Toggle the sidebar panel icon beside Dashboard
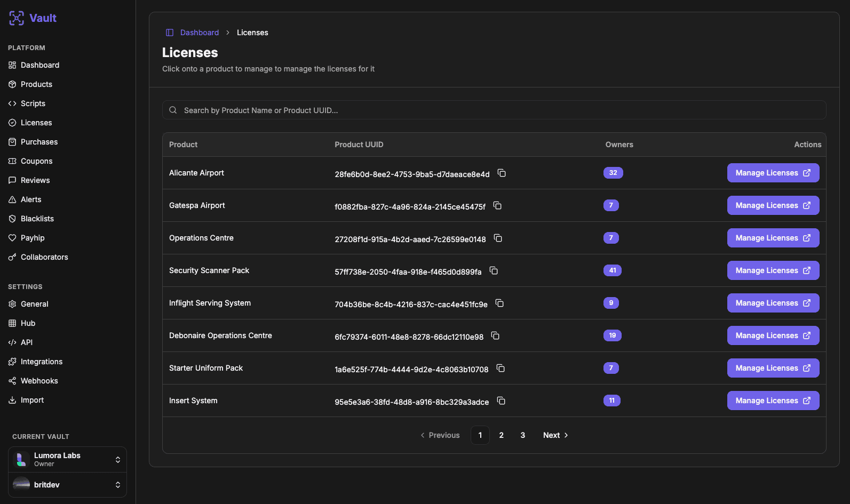The width and height of the screenshot is (850, 504). [170, 33]
